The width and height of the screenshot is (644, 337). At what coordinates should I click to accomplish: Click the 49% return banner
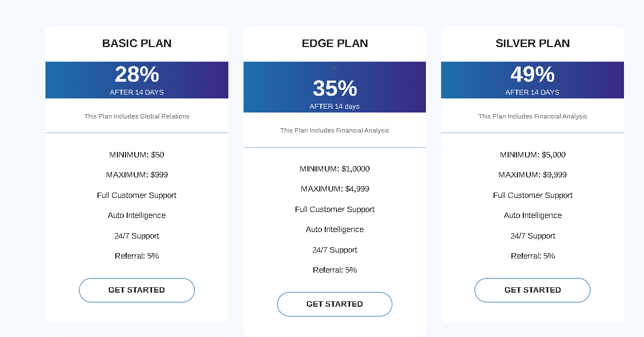(x=532, y=80)
